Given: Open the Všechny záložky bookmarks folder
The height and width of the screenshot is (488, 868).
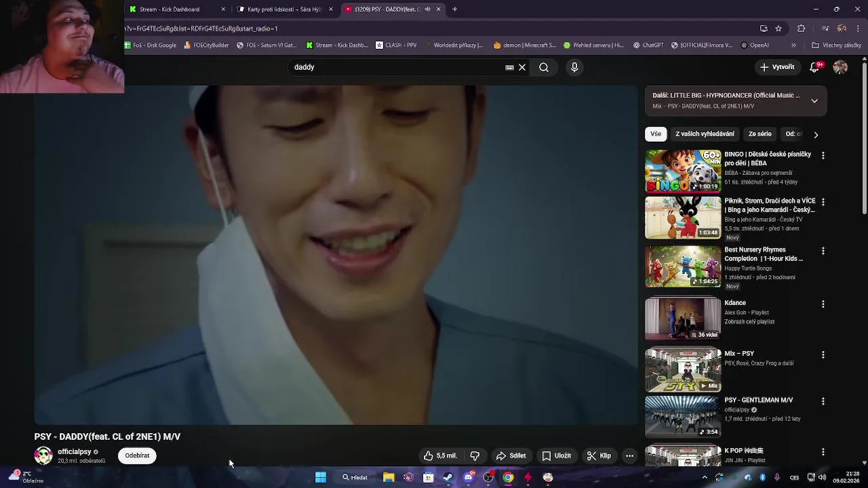Looking at the screenshot, I should [x=836, y=45].
